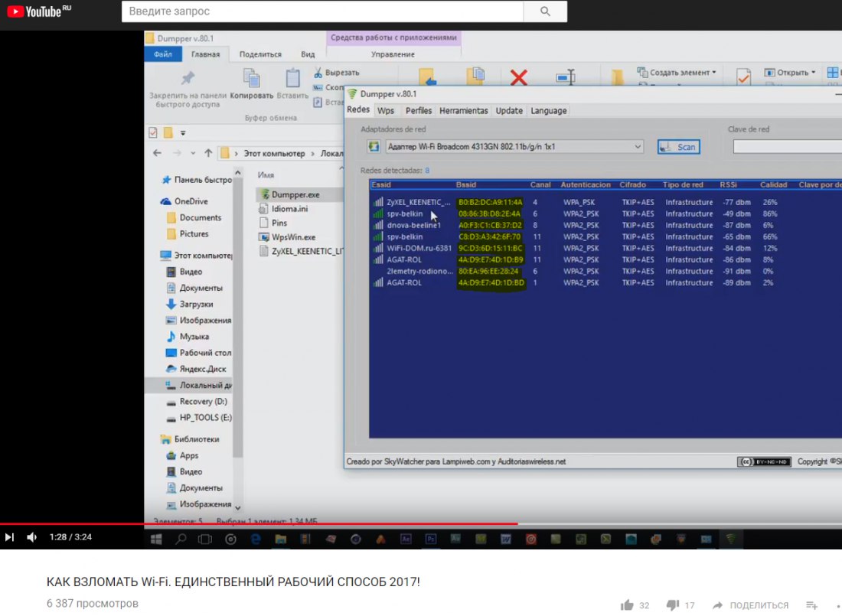Dislike the video with thumbs down icon
Screen dimensions: 842x616
[672, 605]
